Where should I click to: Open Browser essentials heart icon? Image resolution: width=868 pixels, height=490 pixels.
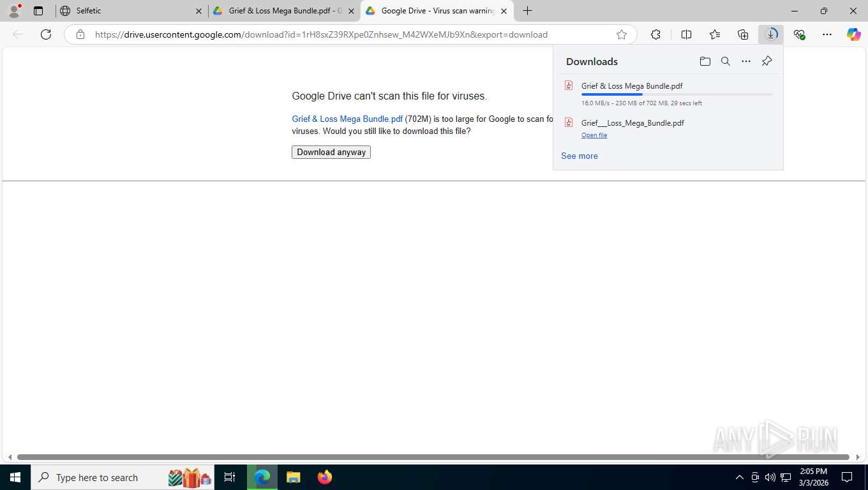[799, 34]
